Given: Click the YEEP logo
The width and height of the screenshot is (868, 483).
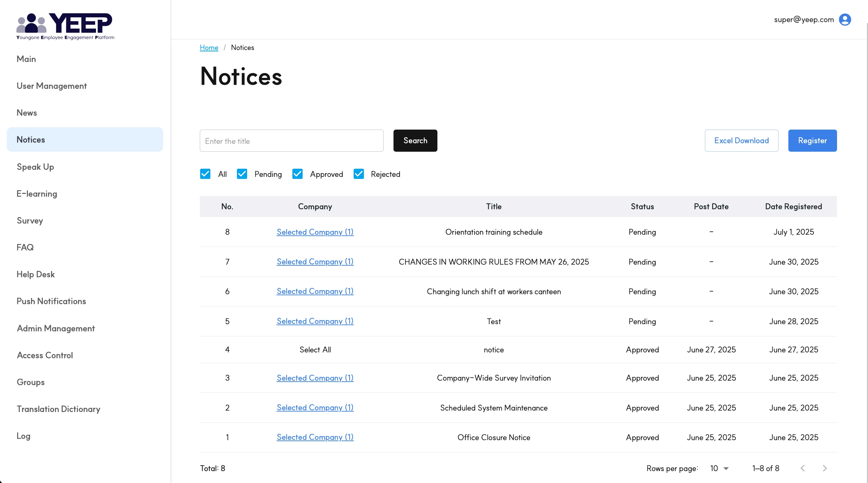Looking at the screenshot, I should click(x=65, y=27).
